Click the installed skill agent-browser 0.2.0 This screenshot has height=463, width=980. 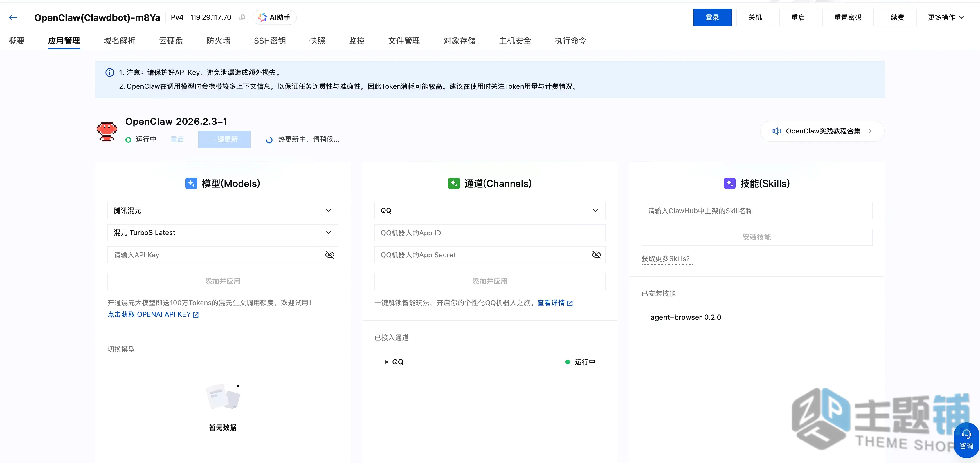click(x=686, y=317)
